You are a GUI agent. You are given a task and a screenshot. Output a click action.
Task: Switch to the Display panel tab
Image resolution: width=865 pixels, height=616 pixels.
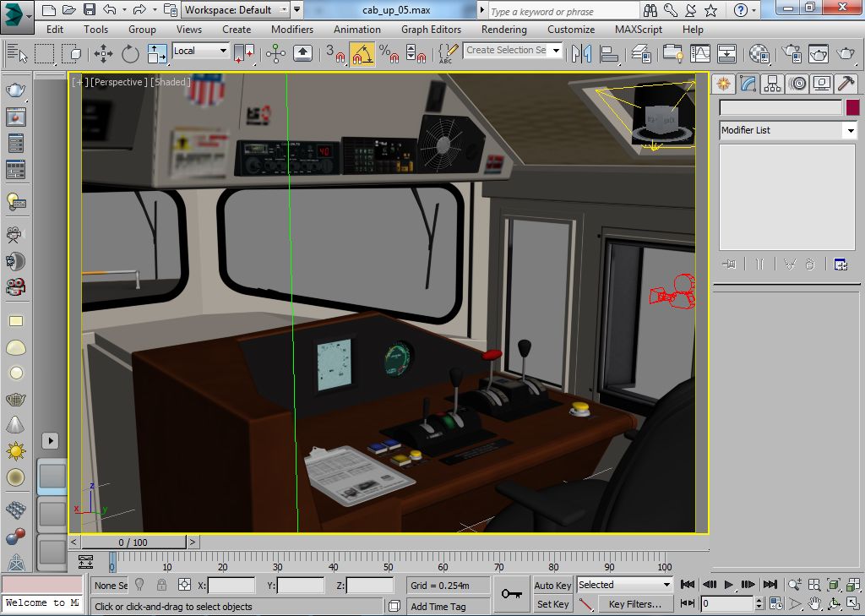click(x=821, y=84)
